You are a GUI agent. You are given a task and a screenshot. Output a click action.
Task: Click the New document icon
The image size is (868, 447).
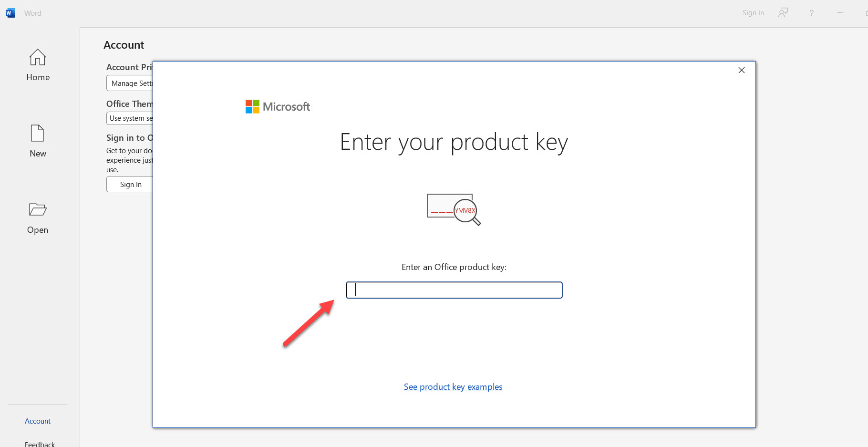[x=38, y=134]
